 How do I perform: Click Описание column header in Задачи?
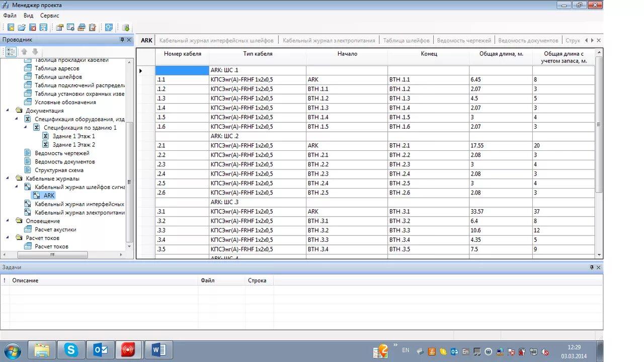click(104, 281)
